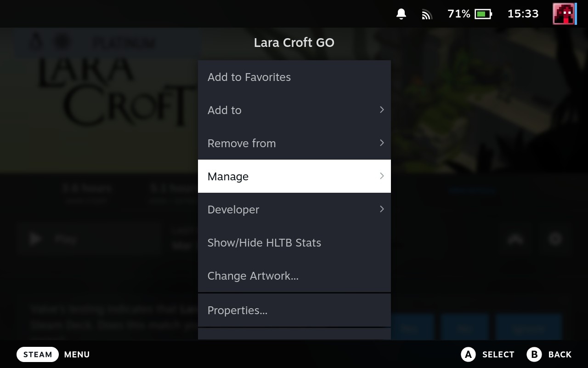The width and height of the screenshot is (588, 368).
Task: Choose Change Artwork... option
Action: point(294,276)
